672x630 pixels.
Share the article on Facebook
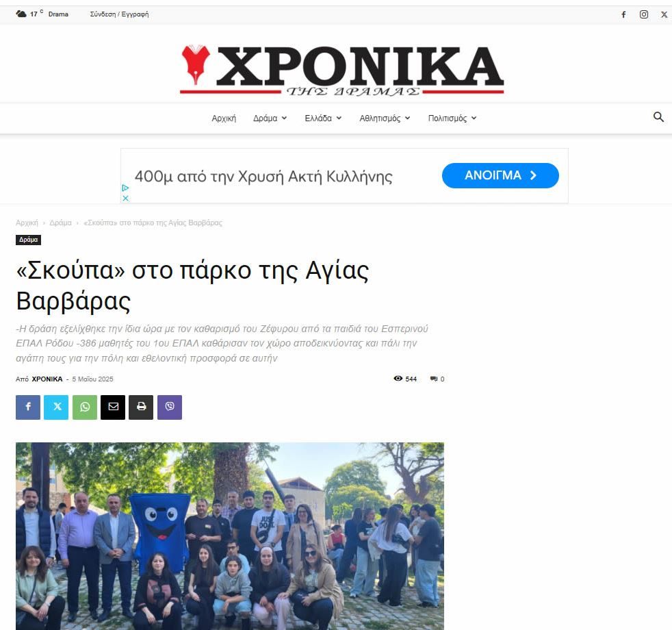(x=28, y=407)
